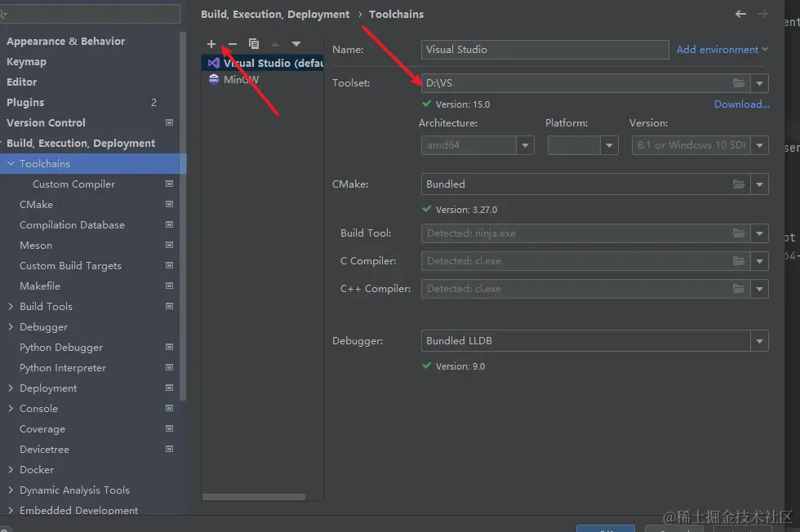800x532 pixels.
Task: Open Debugger Bundled LLDB dropdown
Action: (759, 341)
